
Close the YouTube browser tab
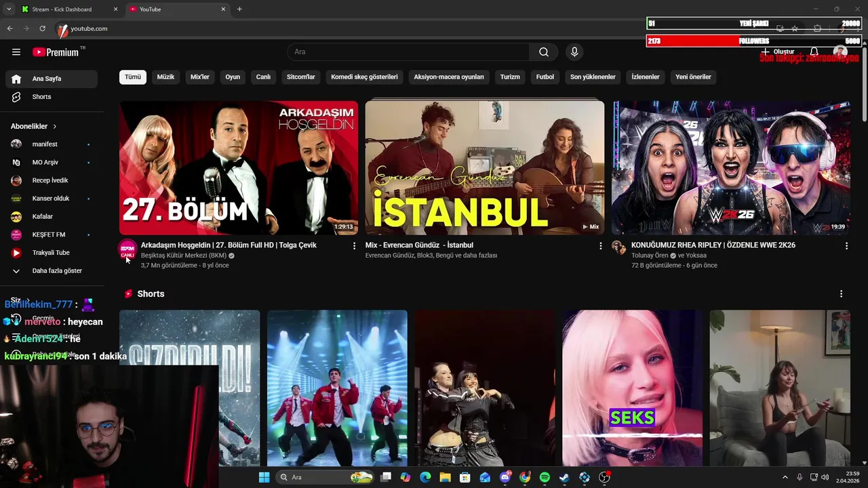(223, 9)
